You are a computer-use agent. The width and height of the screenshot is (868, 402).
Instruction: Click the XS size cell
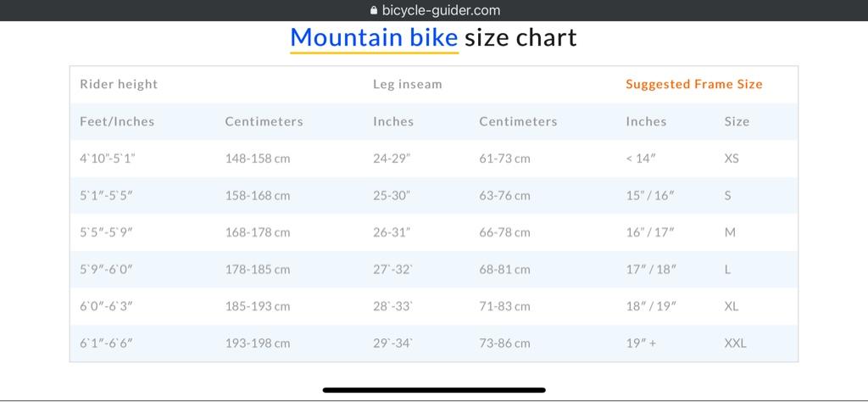[x=732, y=159]
